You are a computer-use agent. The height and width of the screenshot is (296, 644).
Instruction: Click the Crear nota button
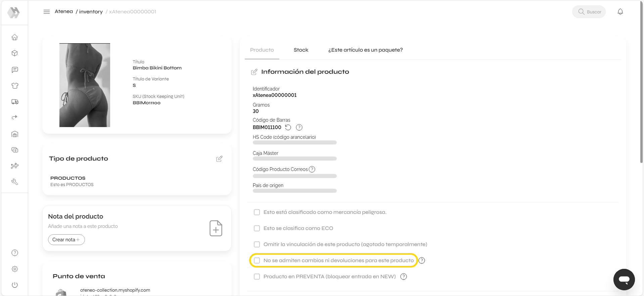click(x=66, y=240)
